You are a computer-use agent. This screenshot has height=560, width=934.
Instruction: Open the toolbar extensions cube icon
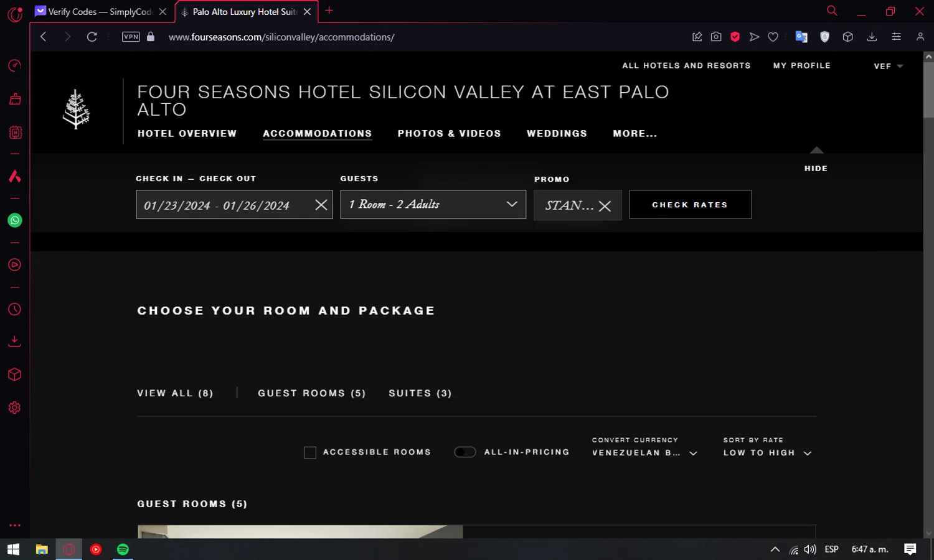point(847,37)
